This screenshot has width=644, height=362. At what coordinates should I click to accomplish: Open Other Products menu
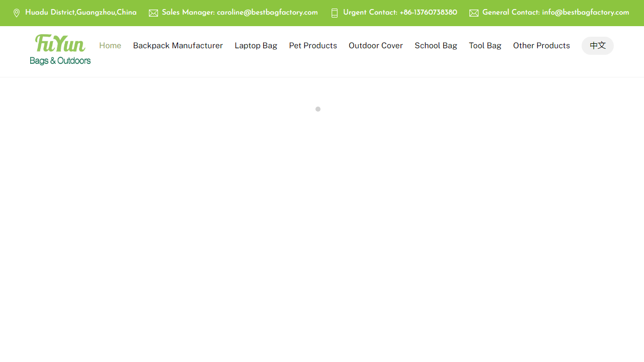click(x=541, y=46)
